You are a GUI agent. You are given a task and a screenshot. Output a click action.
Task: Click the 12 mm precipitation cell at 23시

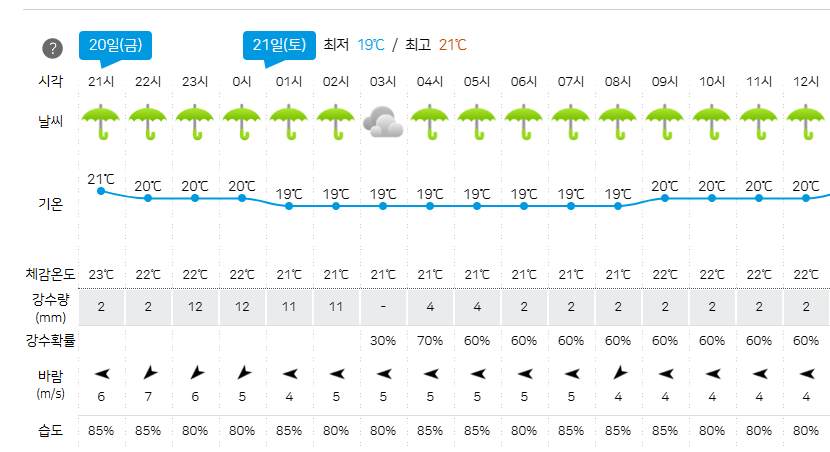[195, 307]
